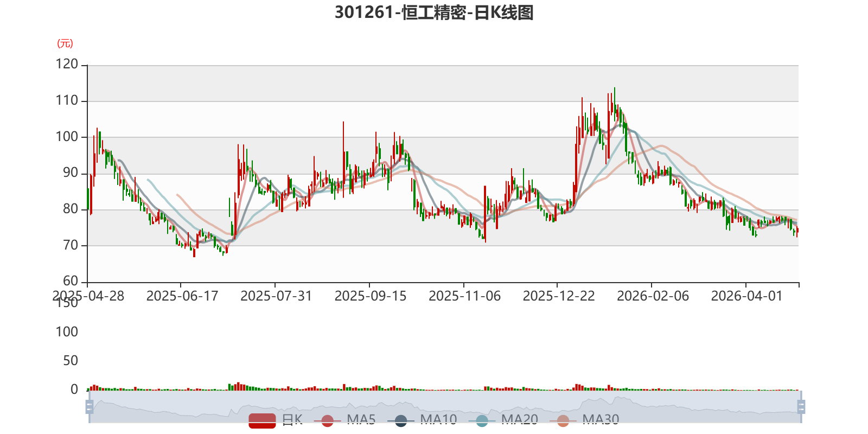Select the 80 price axis label
The width and height of the screenshot is (868, 434).
coord(71,209)
